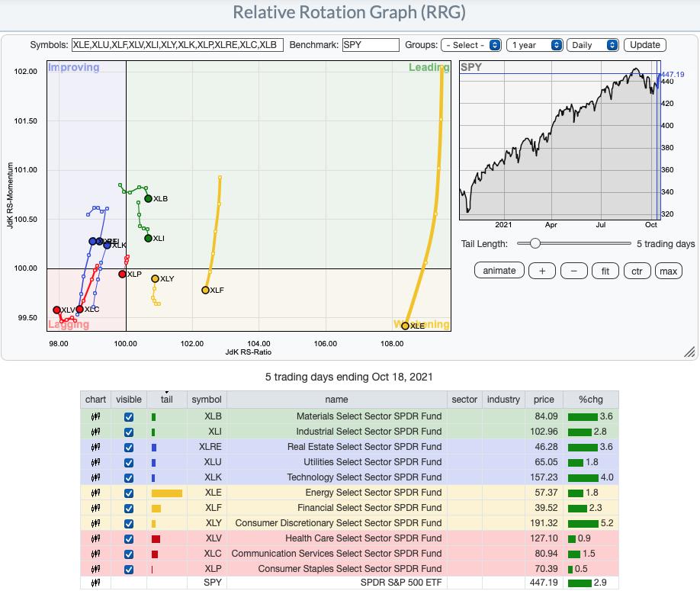Sort table by %chg column header
The height and width of the screenshot is (591, 700).
point(591,400)
